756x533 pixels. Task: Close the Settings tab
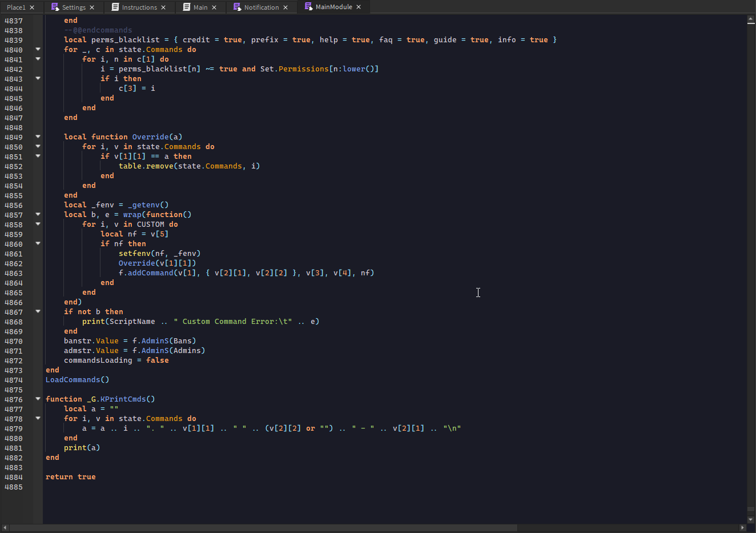92,7
